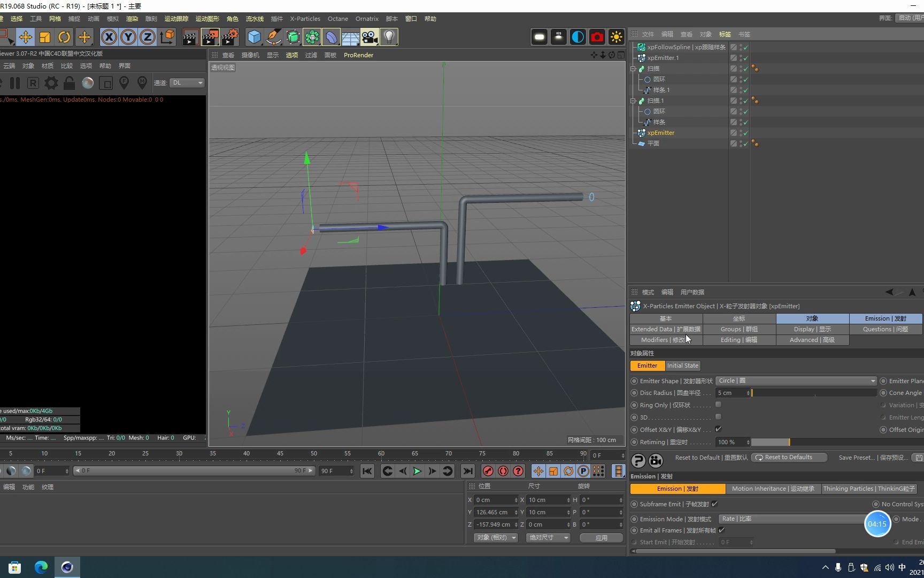Select the cube primitive icon in the toolbar
The width and height of the screenshot is (924, 578).
pyautogui.click(x=254, y=37)
